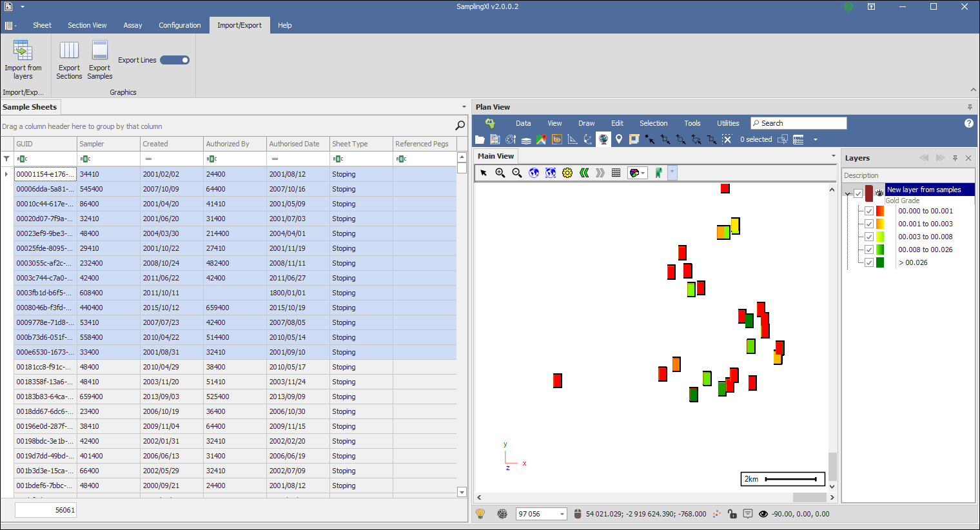Click the zoom out magnifier tool
The height and width of the screenshot is (530, 980).
pyautogui.click(x=517, y=173)
